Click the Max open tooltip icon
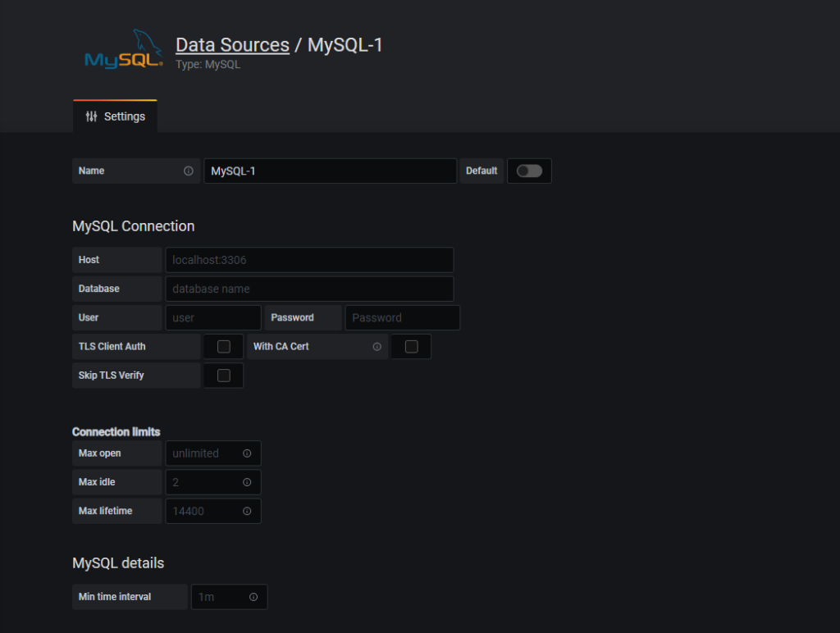840x633 pixels. (x=247, y=453)
